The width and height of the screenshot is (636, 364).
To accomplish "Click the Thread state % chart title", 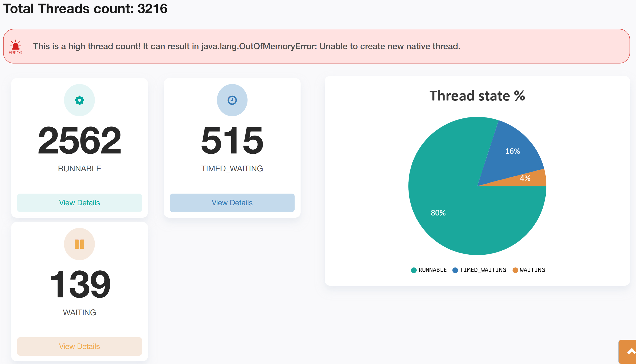I will [477, 96].
